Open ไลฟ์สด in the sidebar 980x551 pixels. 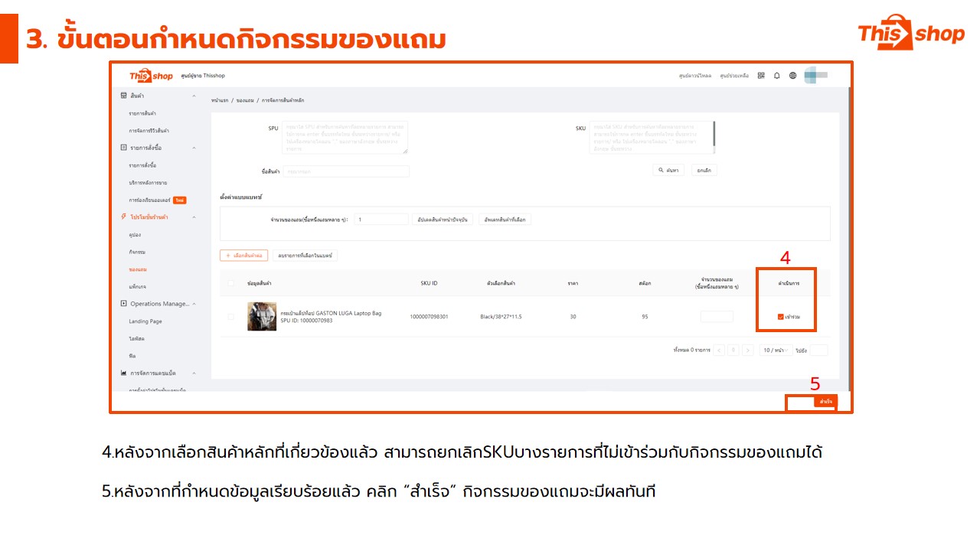pos(137,338)
